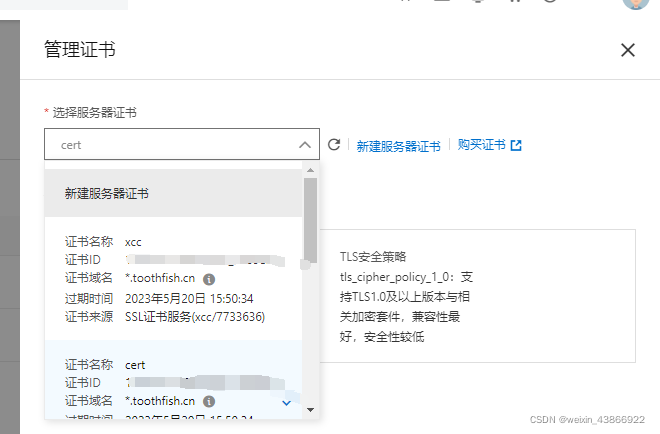Close the 管理证书 panel
660x434 pixels.
click(x=628, y=50)
